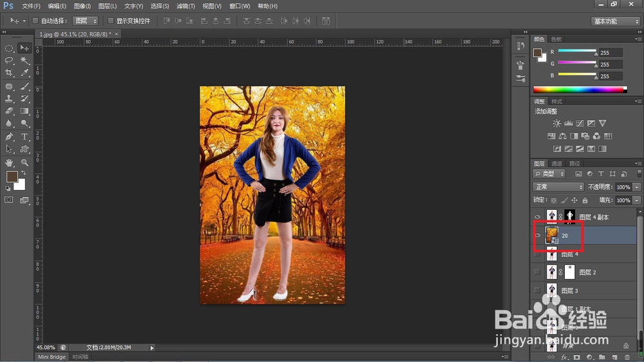Screen dimensions: 644x362
Task: Select the Blur tool
Action: 9,123
